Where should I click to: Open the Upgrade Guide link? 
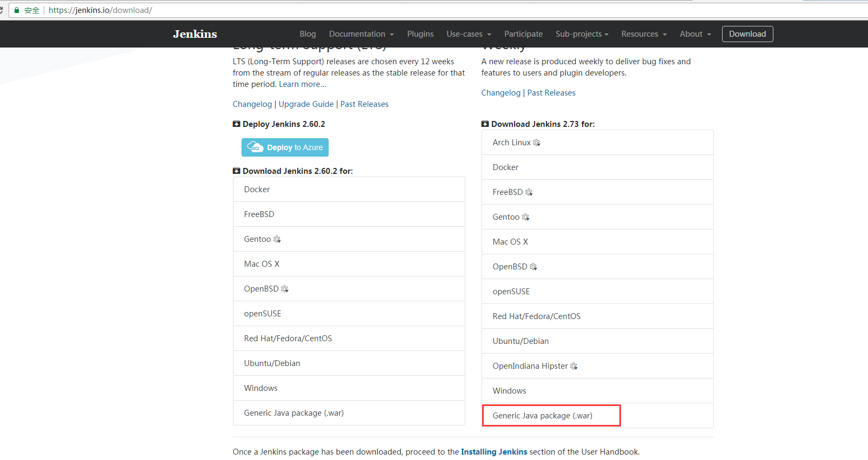coord(306,104)
